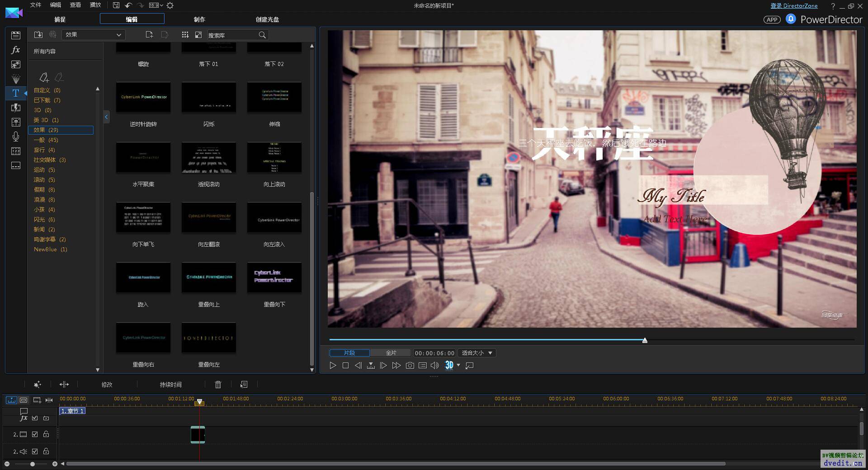Take a snapshot of the preview
This screenshot has width=868, height=470.
pos(410,365)
